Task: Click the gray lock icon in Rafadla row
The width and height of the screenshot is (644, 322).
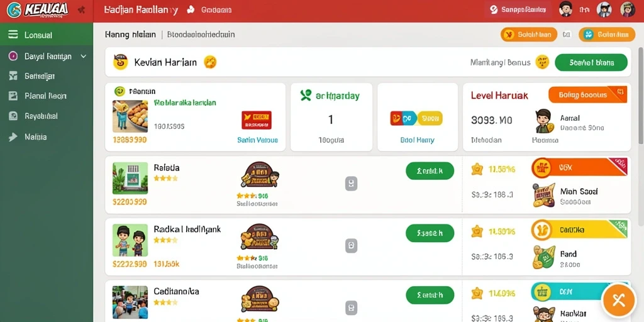Action: click(x=351, y=184)
